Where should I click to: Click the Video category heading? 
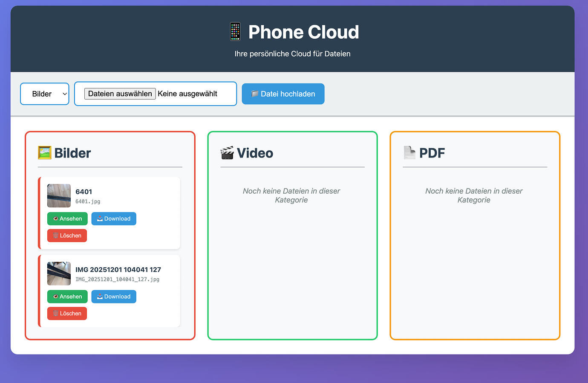(x=255, y=153)
